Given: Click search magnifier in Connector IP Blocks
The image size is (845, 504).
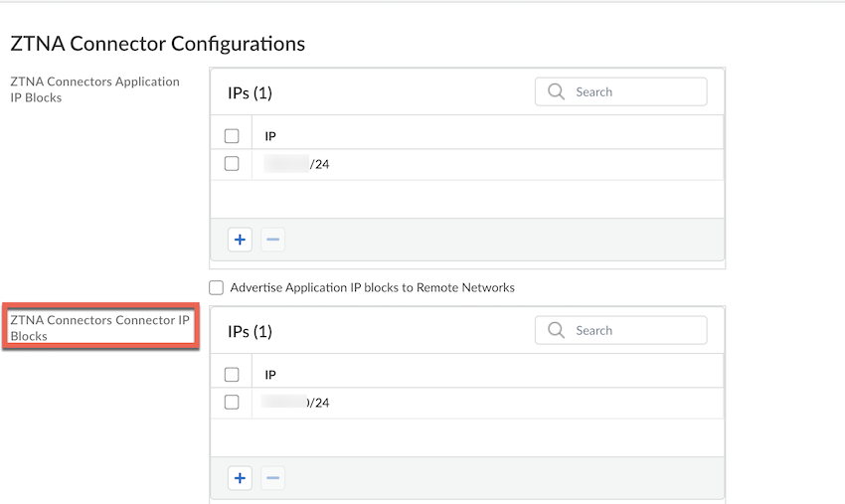Looking at the screenshot, I should (x=557, y=331).
